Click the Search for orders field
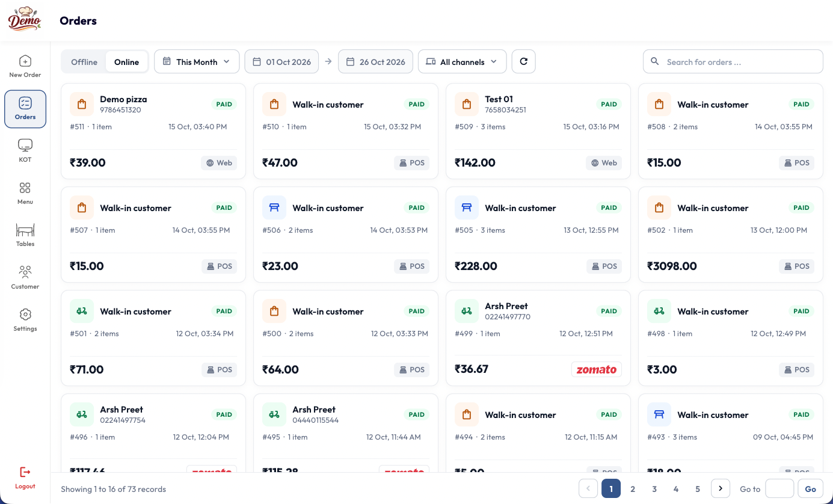The width and height of the screenshot is (833, 504). [733, 61]
